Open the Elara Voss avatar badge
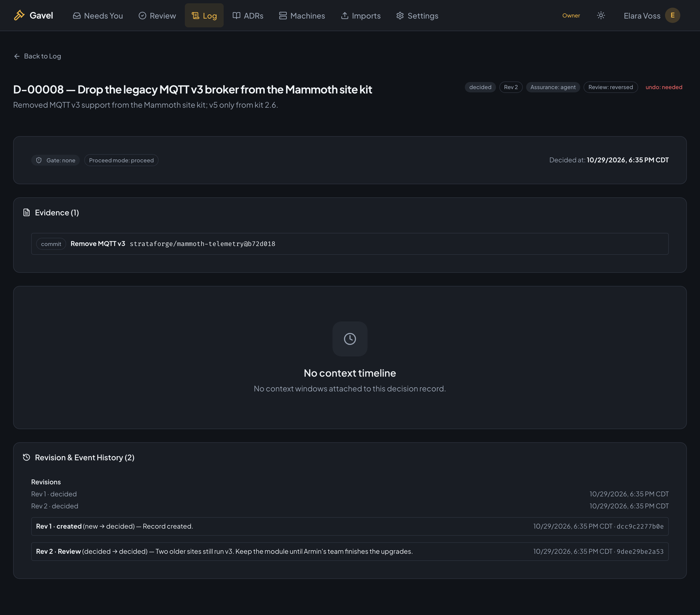The height and width of the screenshot is (615, 700). coord(672,16)
